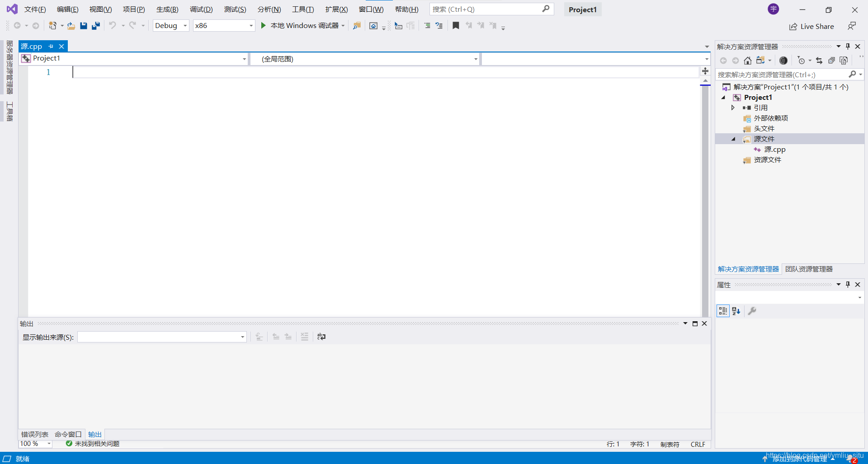Toggle auto-hide pin on the Properties panel
Viewport: 868px width, 464px height.
click(848, 285)
